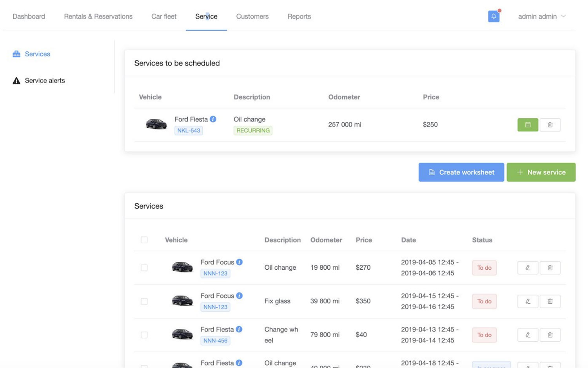Click the date 2019-04-05 12:45 cell
This screenshot has width=588, height=368.
tap(430, 268)
